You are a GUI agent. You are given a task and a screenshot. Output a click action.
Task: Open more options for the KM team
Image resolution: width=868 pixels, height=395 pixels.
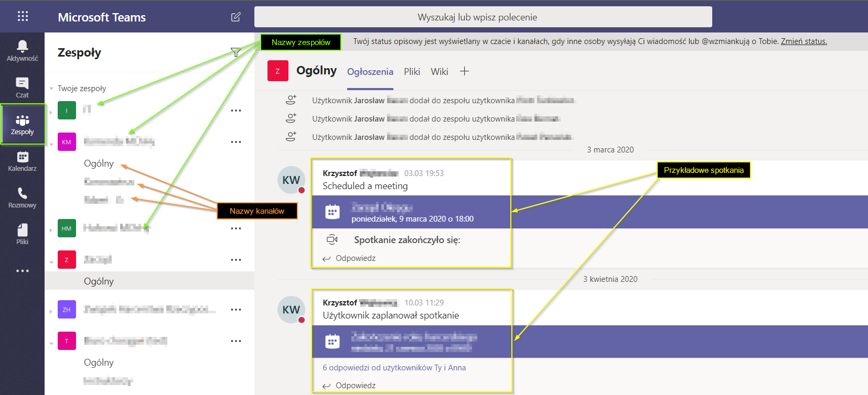pos(236,142)
